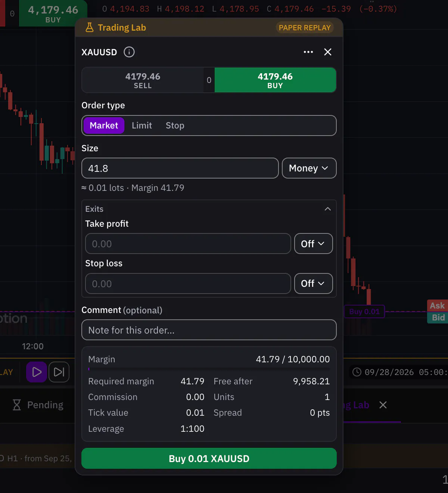Click the 'Free after' 9,958.21 value
This screenshot has width=448, height=493.
(311, 381)
